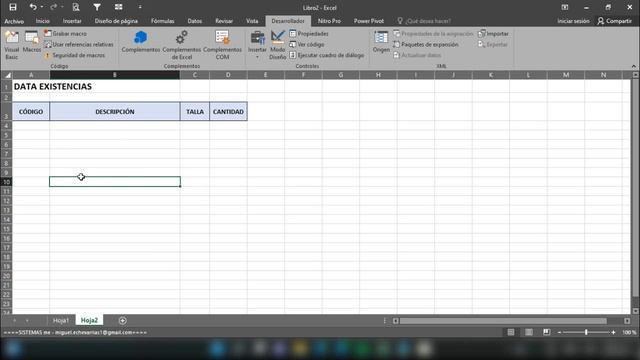Switch to the Diseño de página tab

click(116, 21)
